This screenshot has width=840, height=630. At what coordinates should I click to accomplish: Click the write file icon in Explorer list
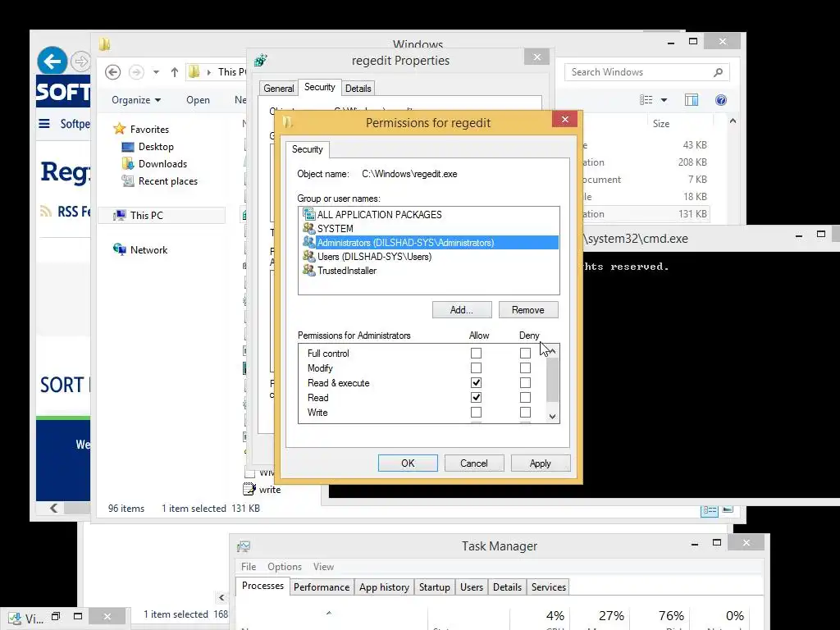pos(249,489)
